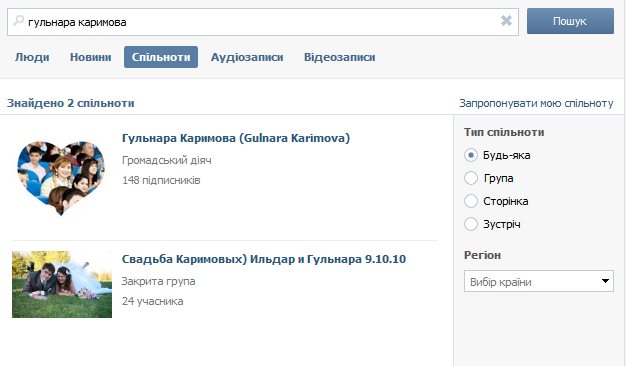This screenshot has height=366, width=626.
Task: Open the wedding photo group thumbnail
Action: pos(62,284)
